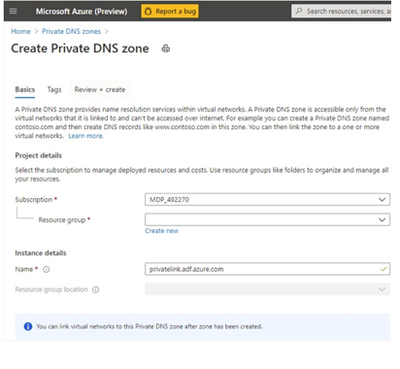Image resolution: width=400 pixels, height=369 pixels.
Task: Navigate to Private DNS zones breadcrumb
Action: 71,31
